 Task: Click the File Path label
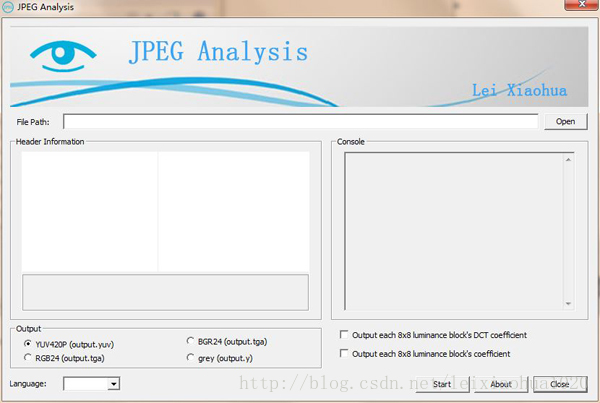33,122
